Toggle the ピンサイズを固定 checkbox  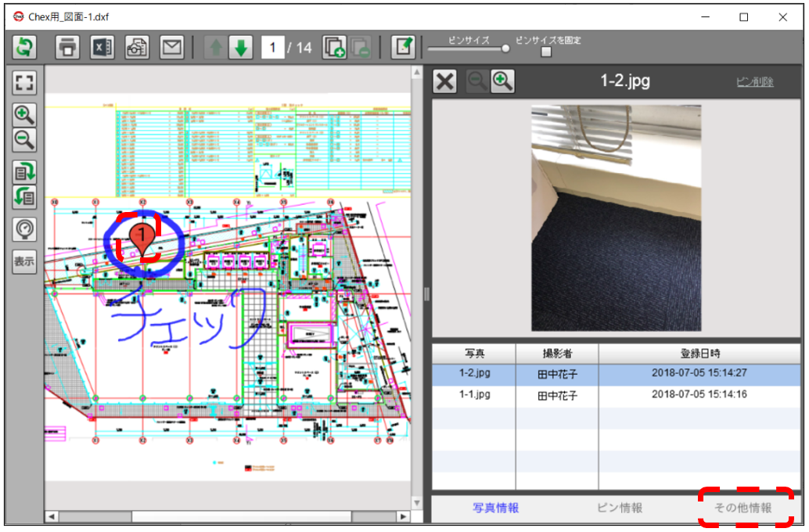click(x=546, y=52)
